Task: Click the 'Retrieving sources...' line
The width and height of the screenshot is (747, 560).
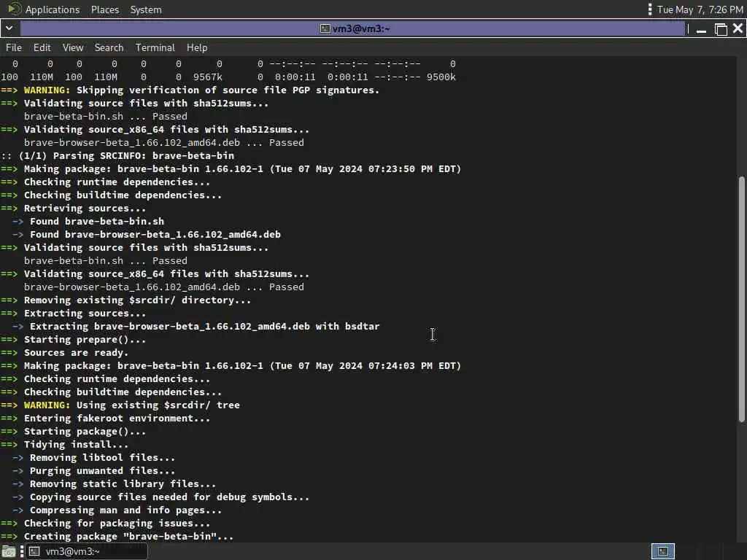Action: pyautogui.click(x=74, y=208)
